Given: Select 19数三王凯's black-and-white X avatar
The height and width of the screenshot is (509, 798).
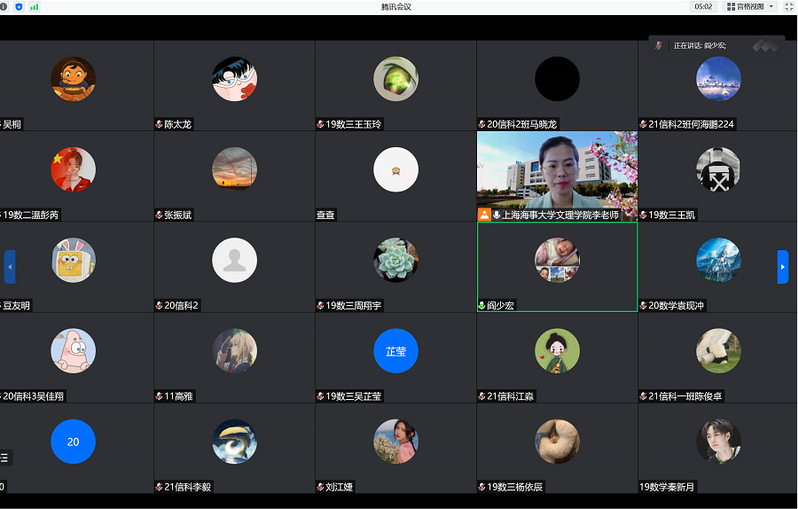Looking at the screenshot, I should click(x=719, y=169).
